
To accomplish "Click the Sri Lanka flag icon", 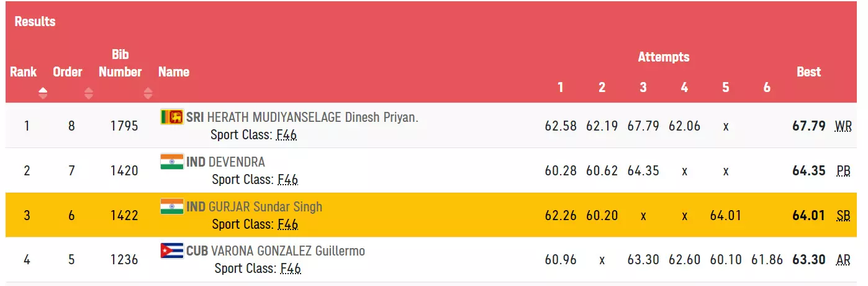I will pyautogui.click(x=172, y=117).
